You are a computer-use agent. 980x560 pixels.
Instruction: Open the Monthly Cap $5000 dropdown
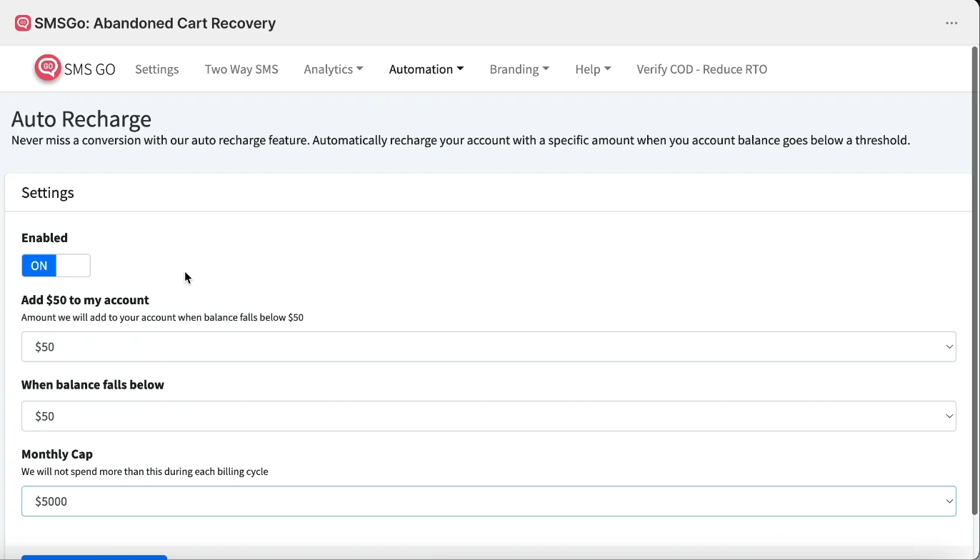(489, 501)
